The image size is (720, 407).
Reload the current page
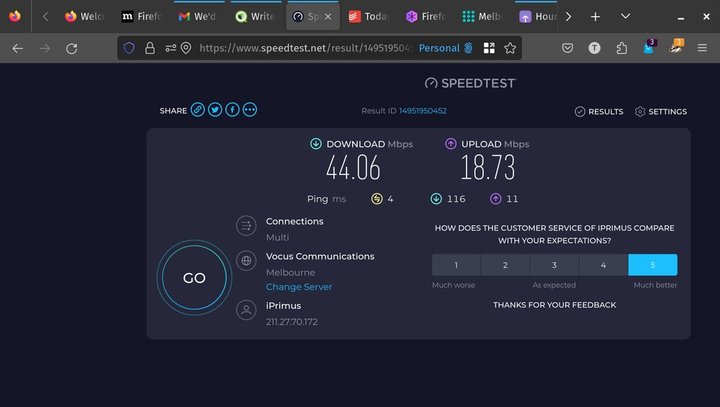(x=72, y=48)
